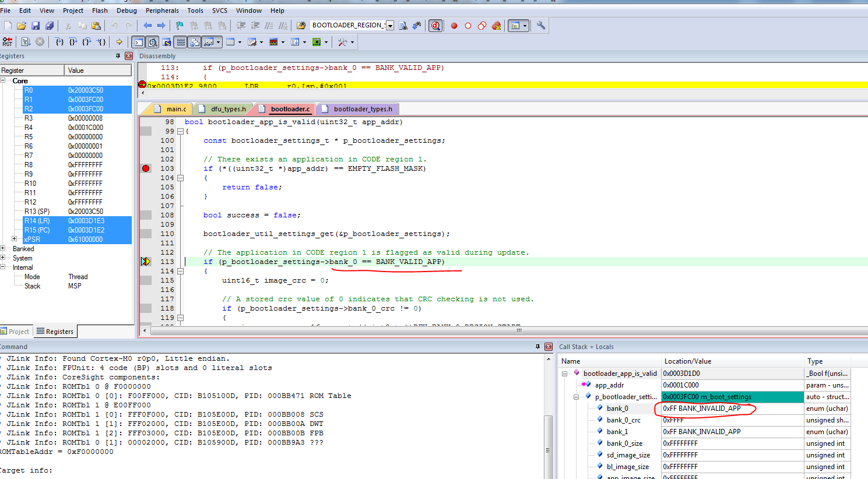Click into the BOOTLOADER_REGION search field
The width and height of the screenshot is (868, 479).
347,26
